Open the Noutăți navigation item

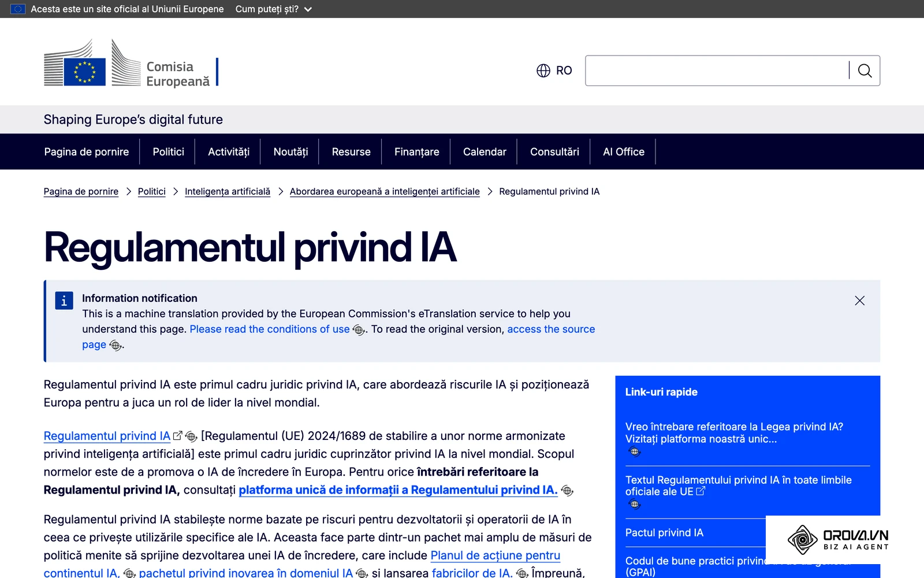290,151
